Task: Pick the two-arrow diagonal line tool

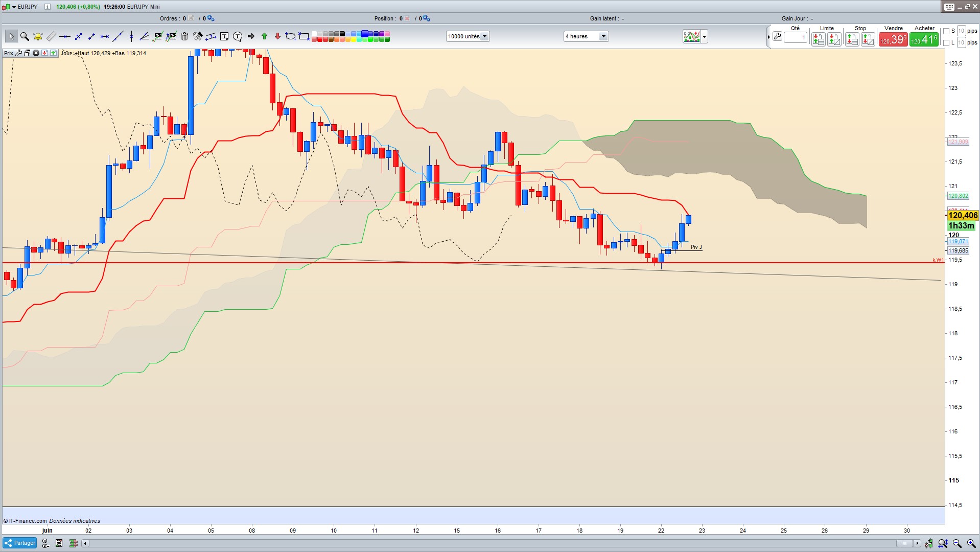Action: [x=78, y=36]
